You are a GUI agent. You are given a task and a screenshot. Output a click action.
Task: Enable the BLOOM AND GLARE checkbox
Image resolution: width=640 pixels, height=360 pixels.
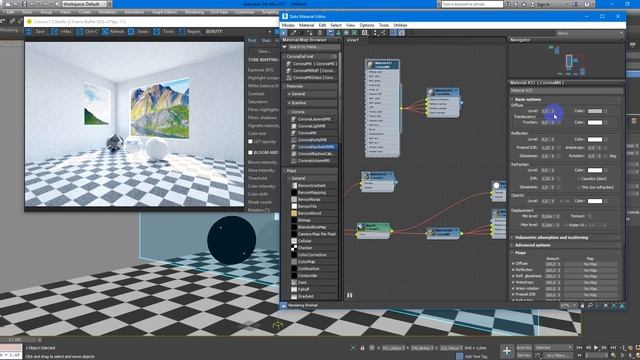click(250, 153)
